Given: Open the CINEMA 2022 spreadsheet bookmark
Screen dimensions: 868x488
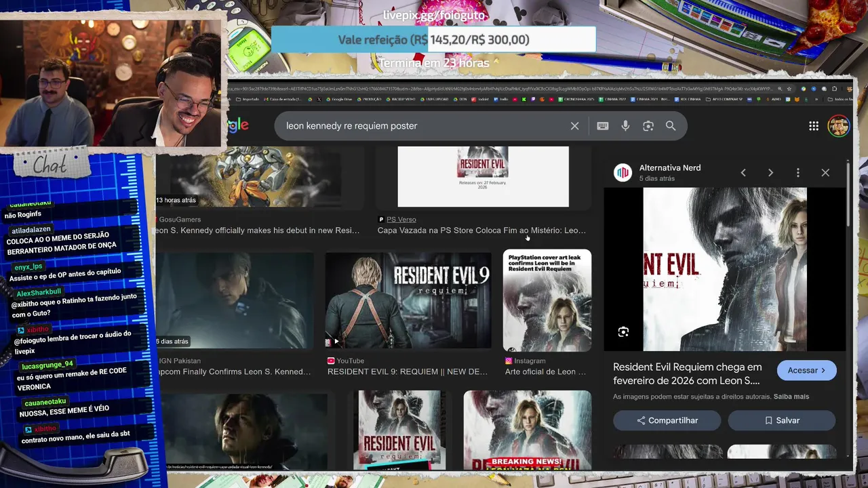Looking at the screenshot, I should pyautogui.click(x=612, y=99).
